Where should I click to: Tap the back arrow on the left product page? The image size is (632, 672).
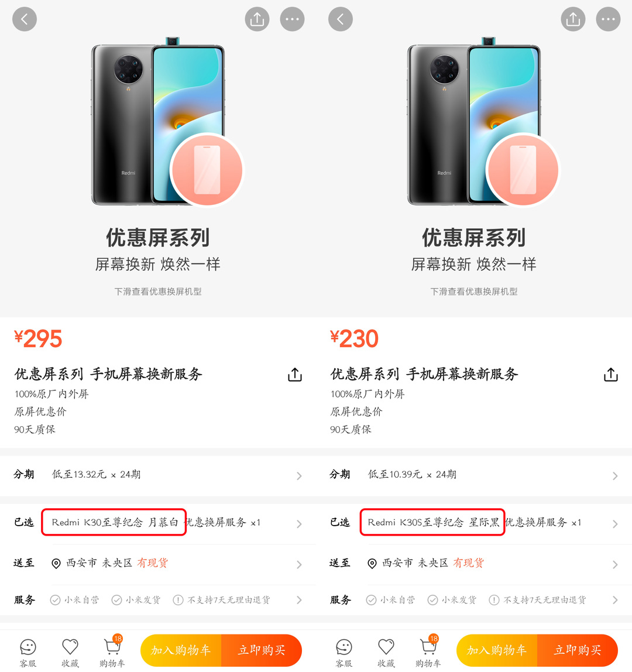coord(25,19)
